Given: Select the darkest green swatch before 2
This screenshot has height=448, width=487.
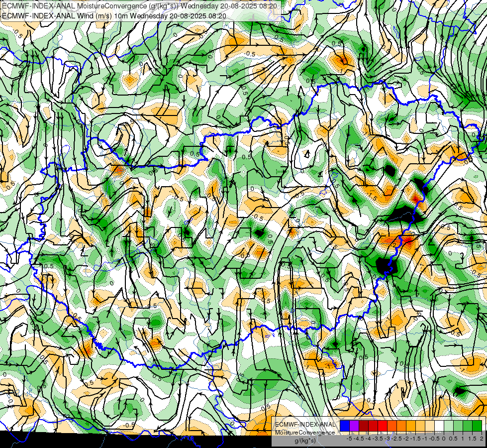Looking at the screenshot, I should click(477, 426).
